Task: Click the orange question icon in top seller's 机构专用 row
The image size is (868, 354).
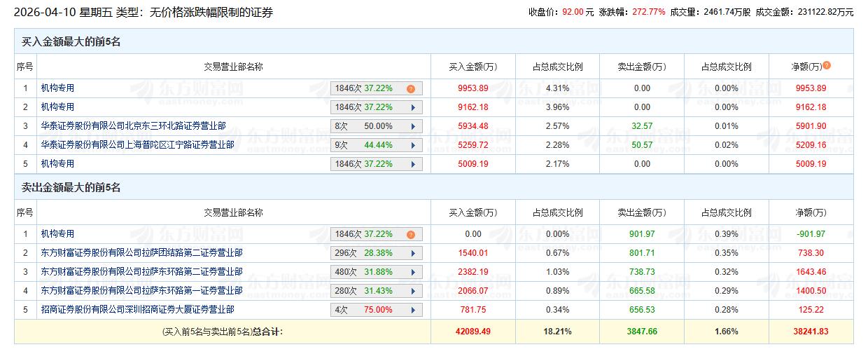Action: coord(411,235)
